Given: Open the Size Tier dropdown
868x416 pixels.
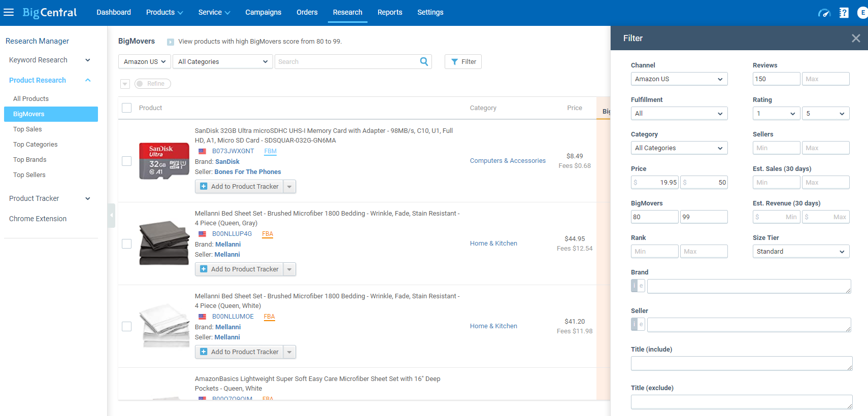Looking at the screenshot, I should [801, 251].
